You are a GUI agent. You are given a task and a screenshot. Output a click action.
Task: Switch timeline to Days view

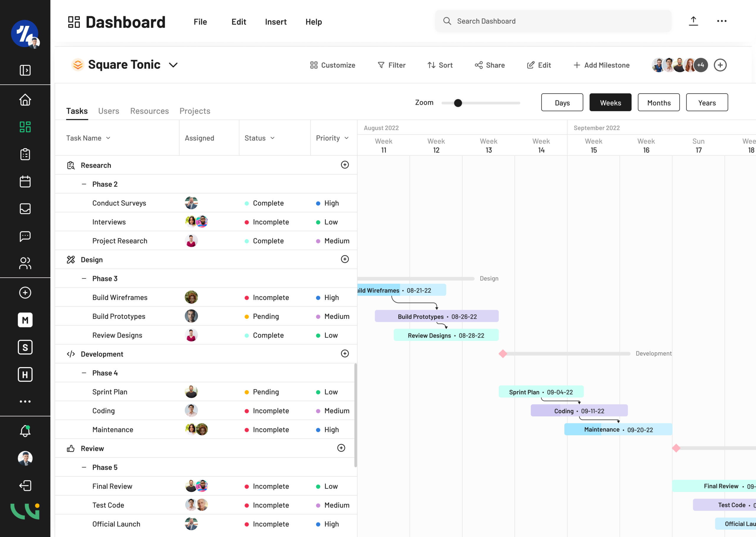tap(562, 102)
